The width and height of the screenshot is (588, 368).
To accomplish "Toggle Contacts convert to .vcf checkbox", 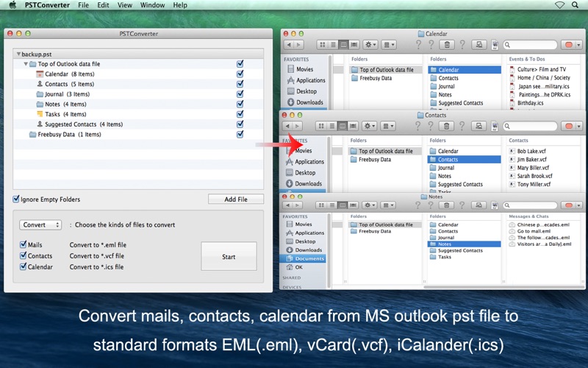I will point(24,255).
